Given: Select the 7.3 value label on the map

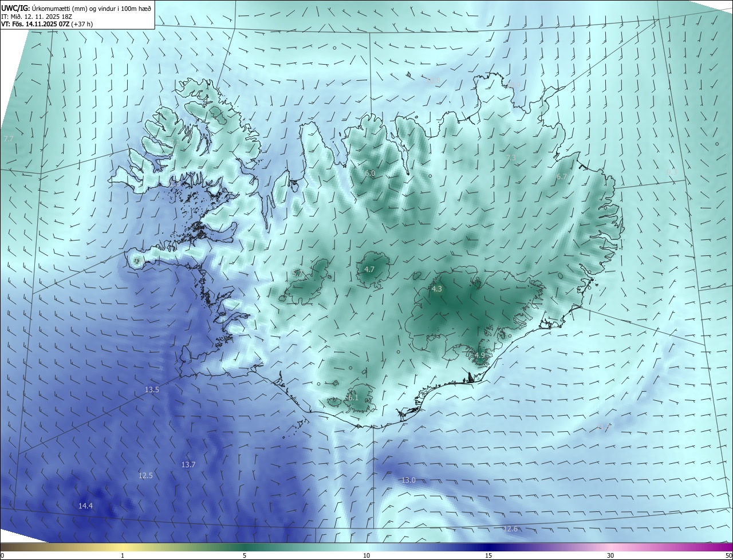Looking at the screenshot, I should click(511, 157).
